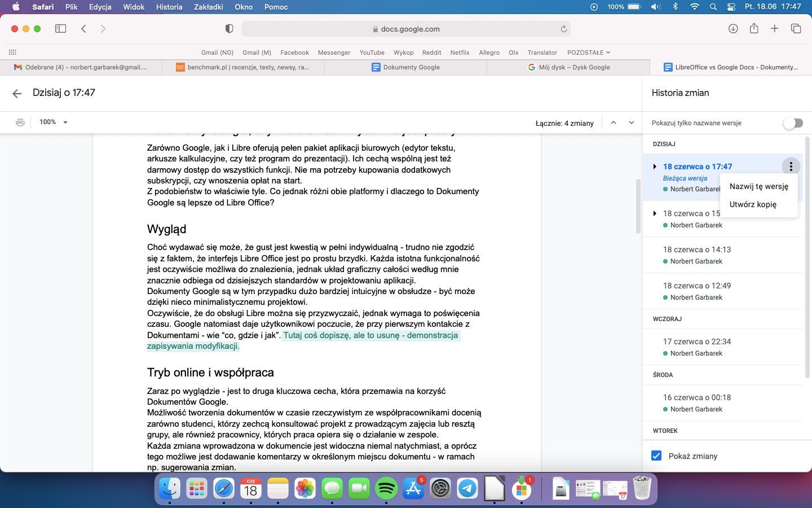Open the 100% zoom dropdown
812x508 pixels.
[54, 122]
